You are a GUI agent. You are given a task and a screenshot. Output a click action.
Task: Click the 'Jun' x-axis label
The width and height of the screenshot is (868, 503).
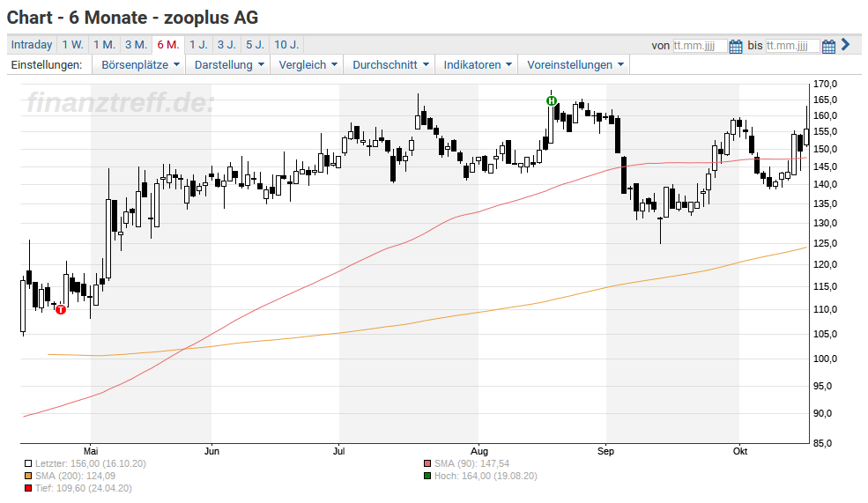click(211, 451)
